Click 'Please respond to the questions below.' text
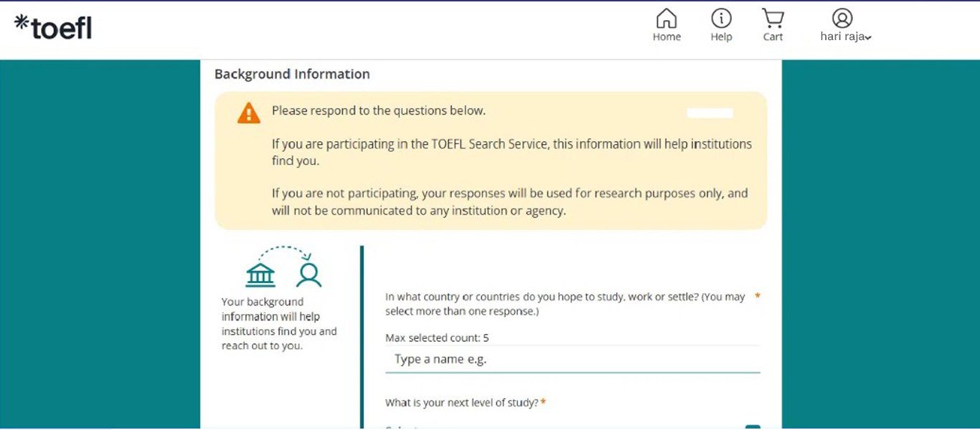 [379, 111]
